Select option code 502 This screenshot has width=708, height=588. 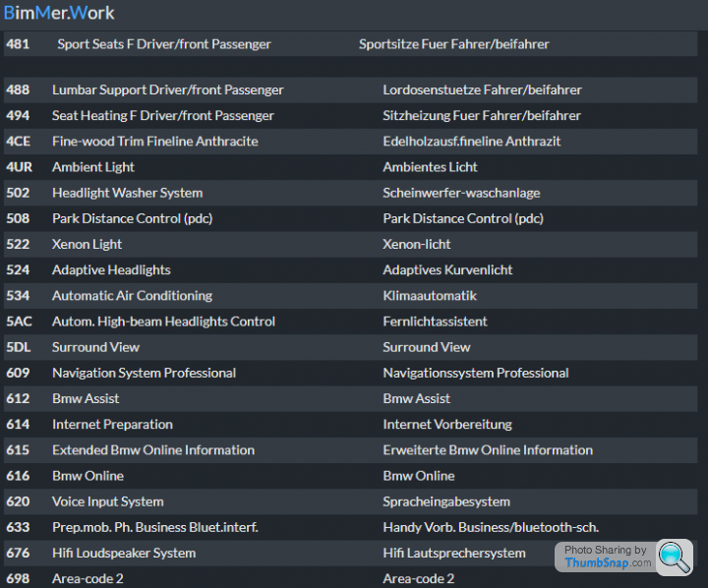click(x=18, y=193)
